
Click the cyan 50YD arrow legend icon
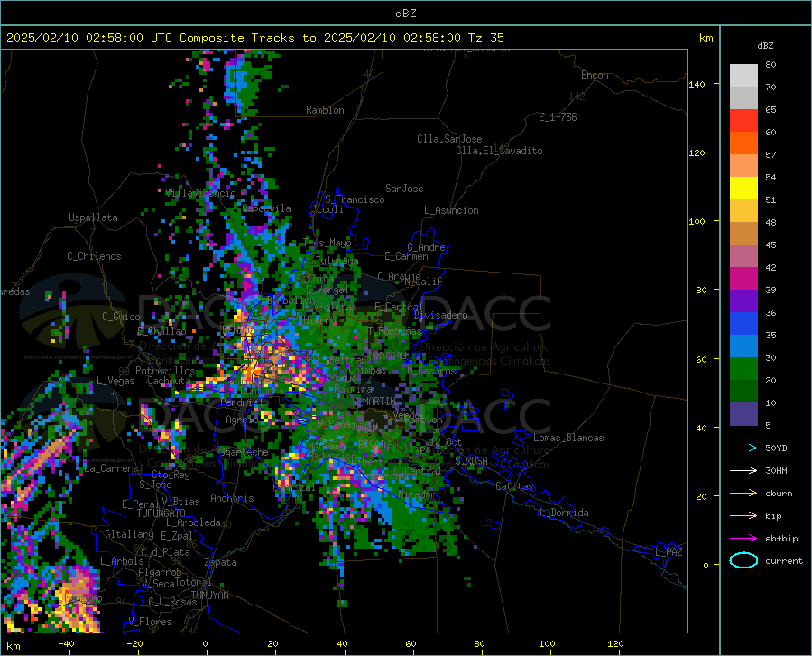tap(743, 448)
